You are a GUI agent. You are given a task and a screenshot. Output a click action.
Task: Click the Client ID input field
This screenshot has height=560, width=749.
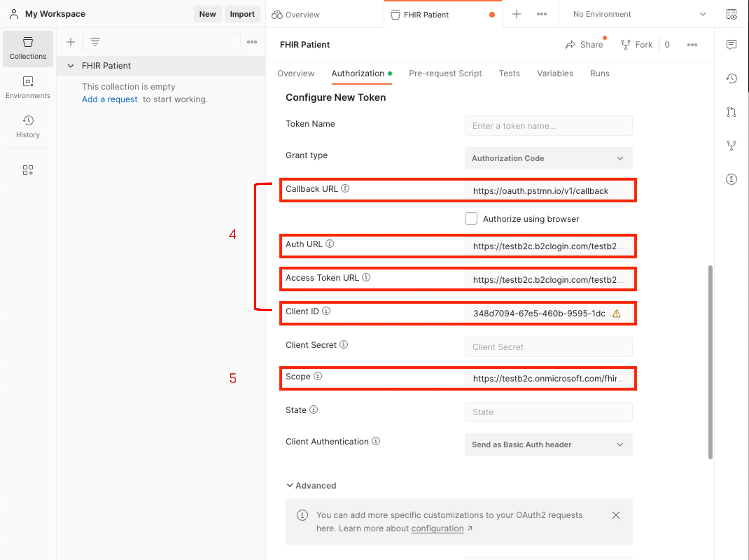549,313
